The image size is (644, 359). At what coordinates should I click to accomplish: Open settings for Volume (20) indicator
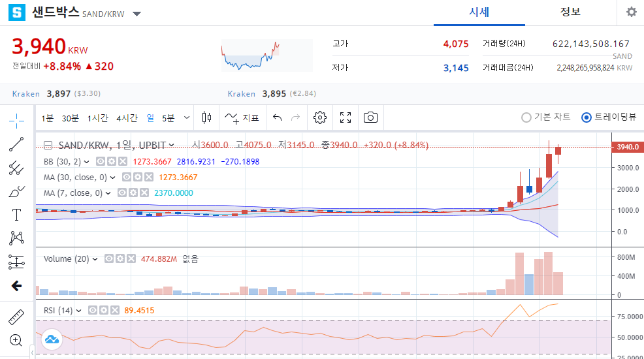pyautogui.click(x=120, y=258)
